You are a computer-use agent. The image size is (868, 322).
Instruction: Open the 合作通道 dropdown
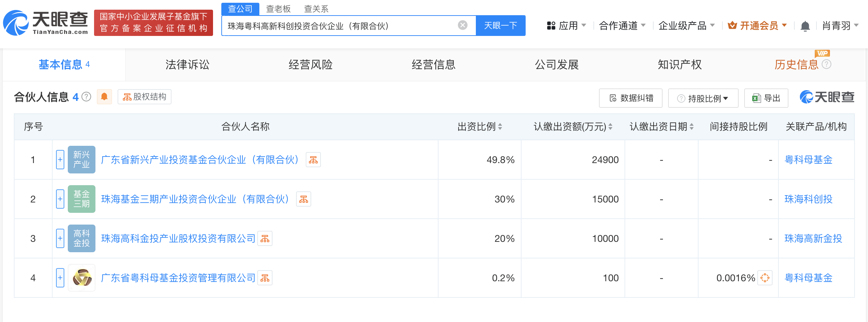click(622, 26)
